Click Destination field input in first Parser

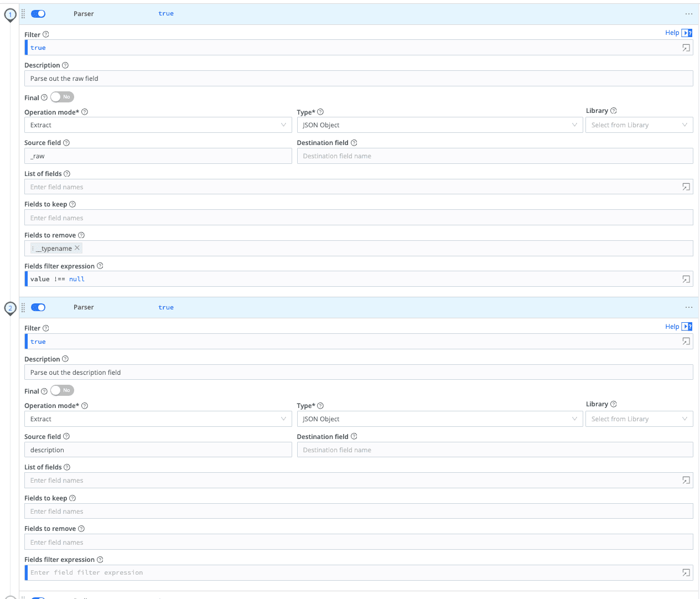point(494,156)
